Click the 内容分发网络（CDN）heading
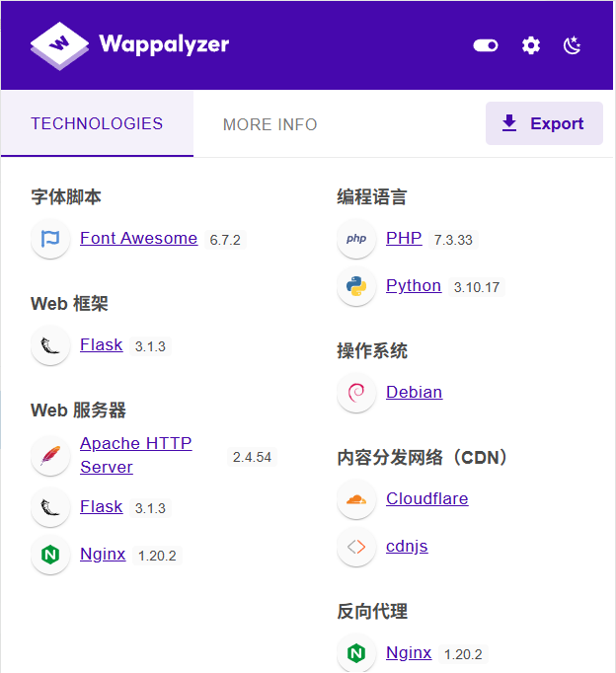The width and height of the screenshot is (616, 673). [422, 458]
